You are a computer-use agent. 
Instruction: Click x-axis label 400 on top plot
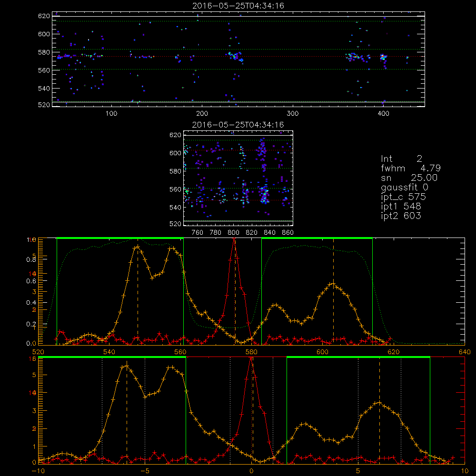[x=383, y=114]
